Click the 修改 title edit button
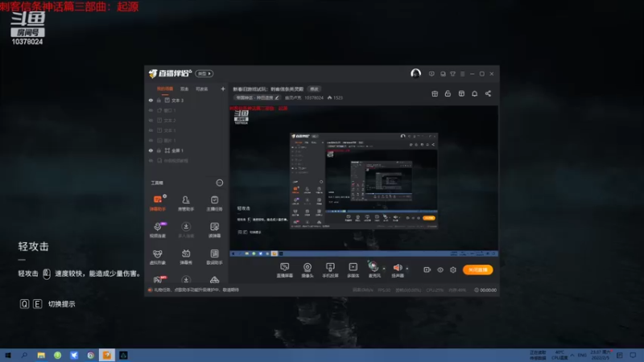 click(x=314, y=89)
